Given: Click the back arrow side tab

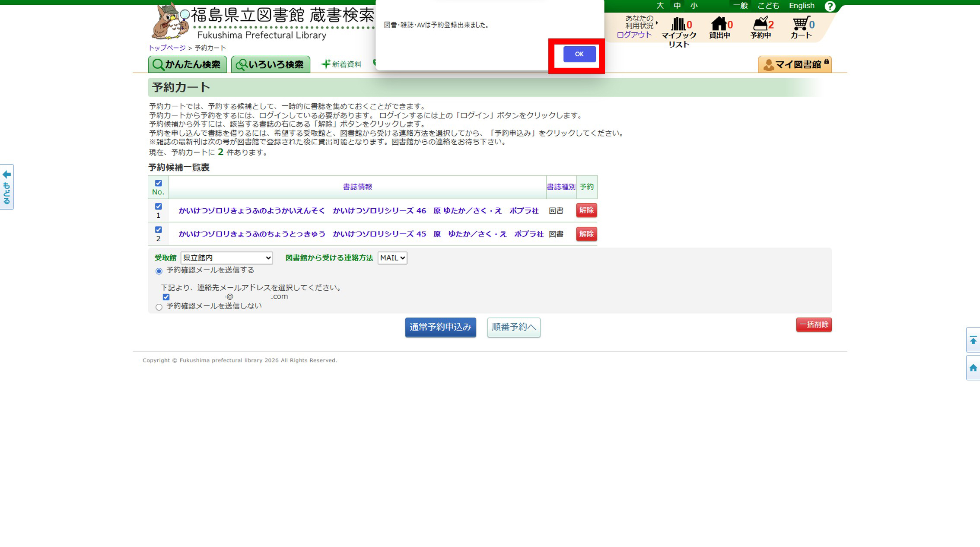Looking at the screenshot, I should (6, 187).
